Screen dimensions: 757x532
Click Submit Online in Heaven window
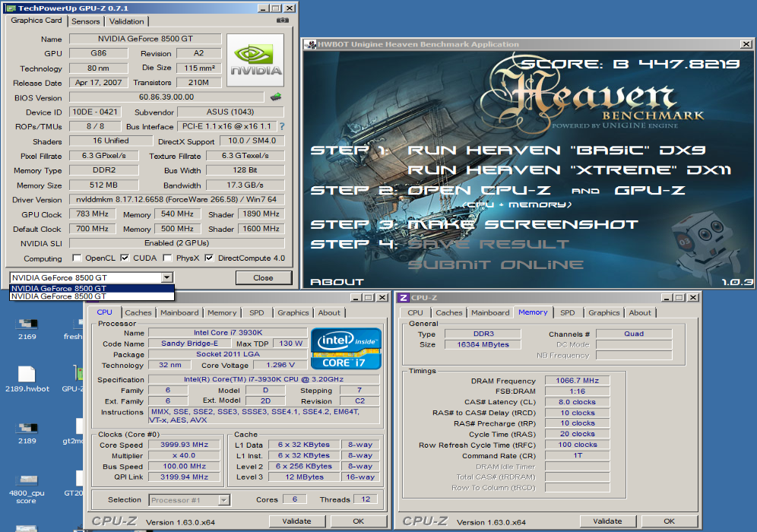coord(496,264)
